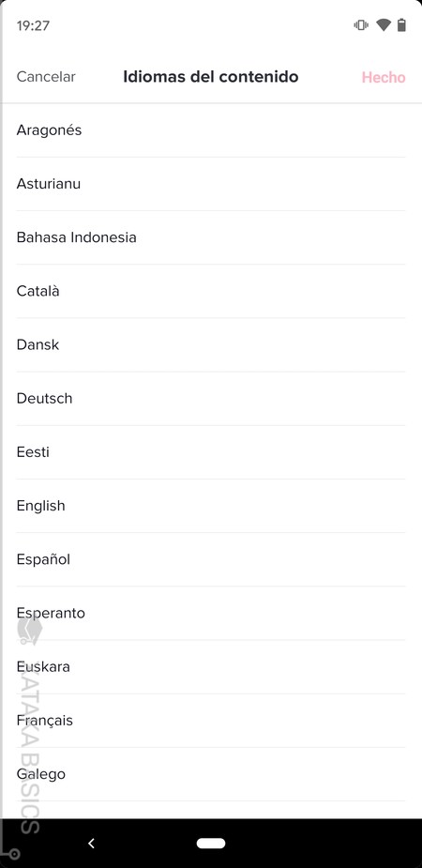Select Dansk language entry
This screenshot has width=422, height=868.
211,345
